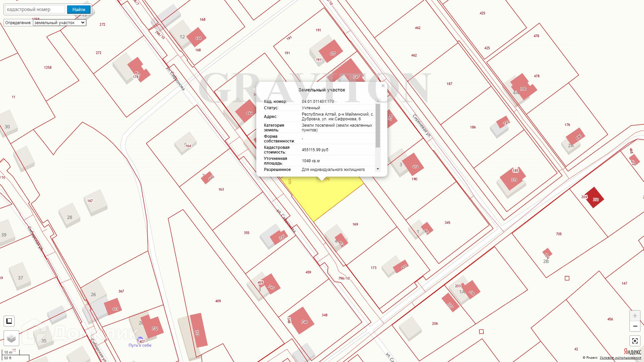Click the ruler measurement tool icon
The height and width of the screenshot is (362, 644).
pos(9,321)
